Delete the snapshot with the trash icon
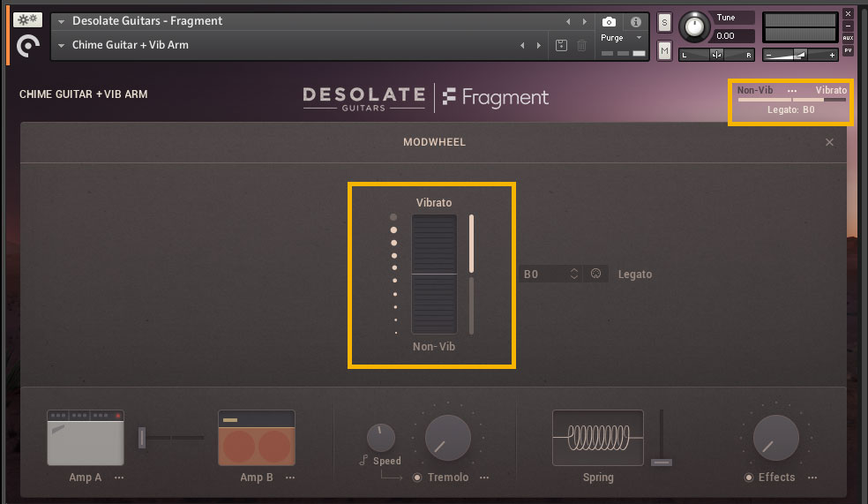The width and height of the screenshot is (868, 504). 581,45
